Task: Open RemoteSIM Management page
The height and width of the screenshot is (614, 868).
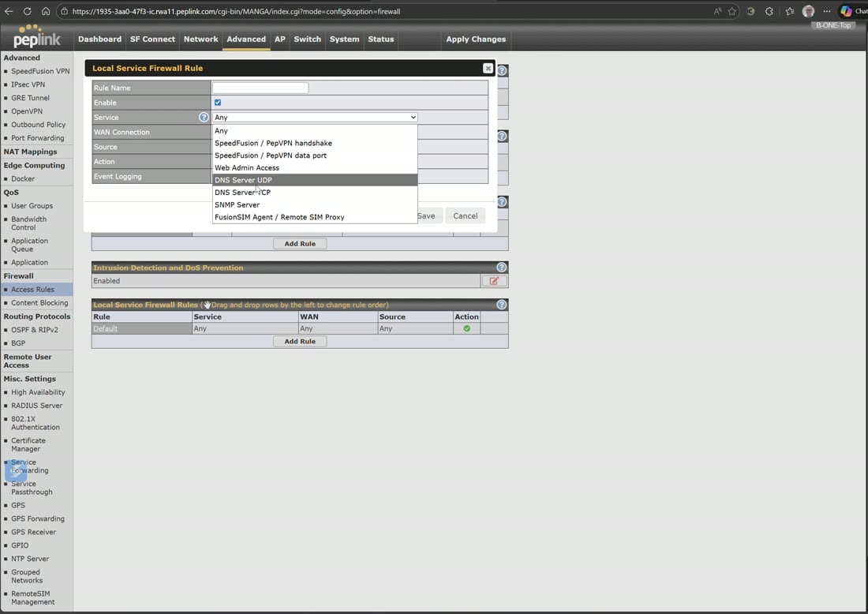Action: [32, 598]
